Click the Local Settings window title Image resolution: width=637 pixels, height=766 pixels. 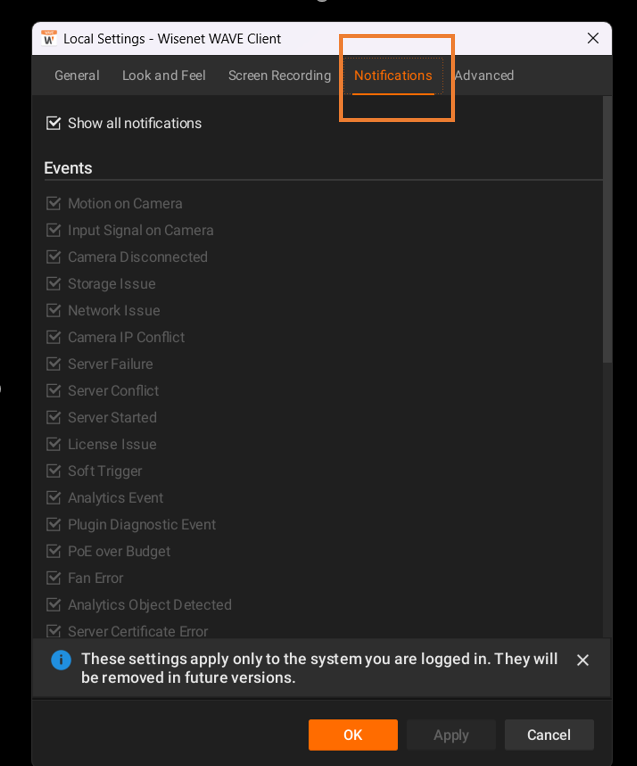(x=172, y=39)
